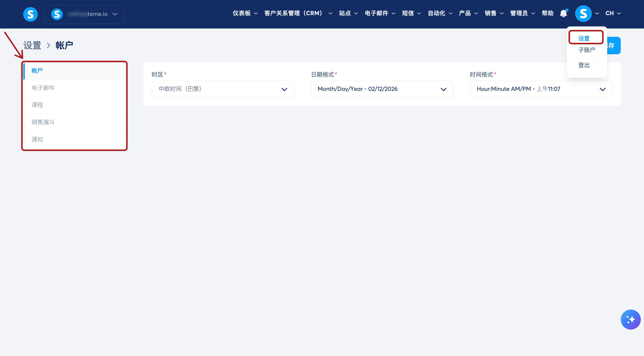
Task: Click chevron next to user avatar
Action: pos(597,14)
